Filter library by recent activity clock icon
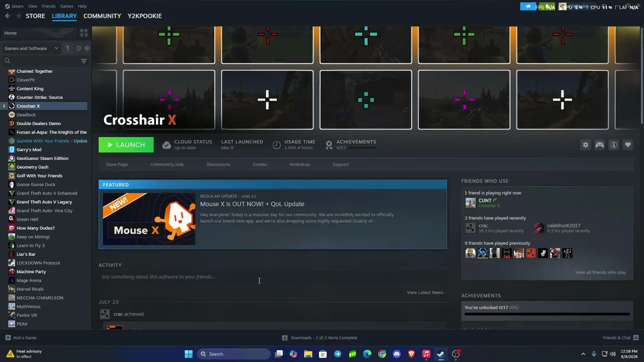This screenshot has height=362, width=644. tap(78, 48)
